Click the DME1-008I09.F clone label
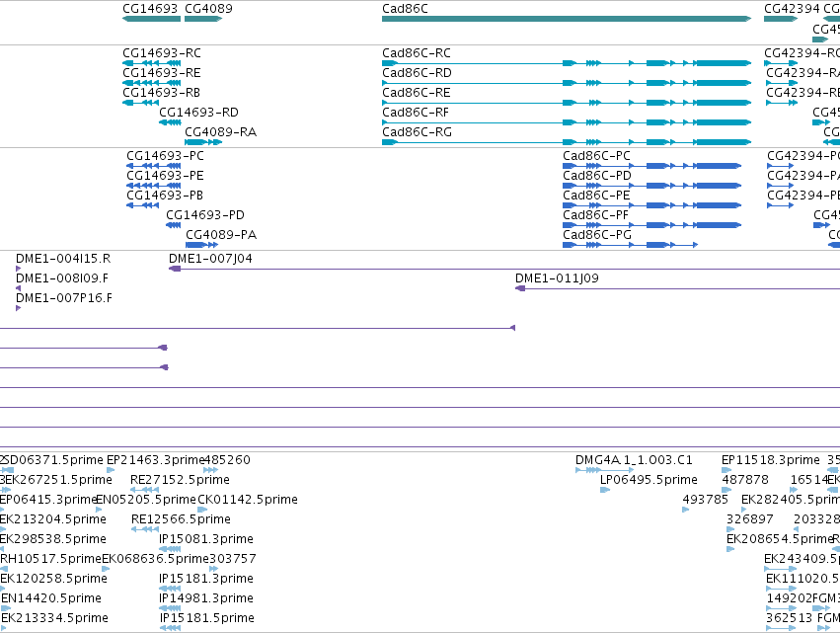Viewport: 840px width, 633px height. (62, 278)
